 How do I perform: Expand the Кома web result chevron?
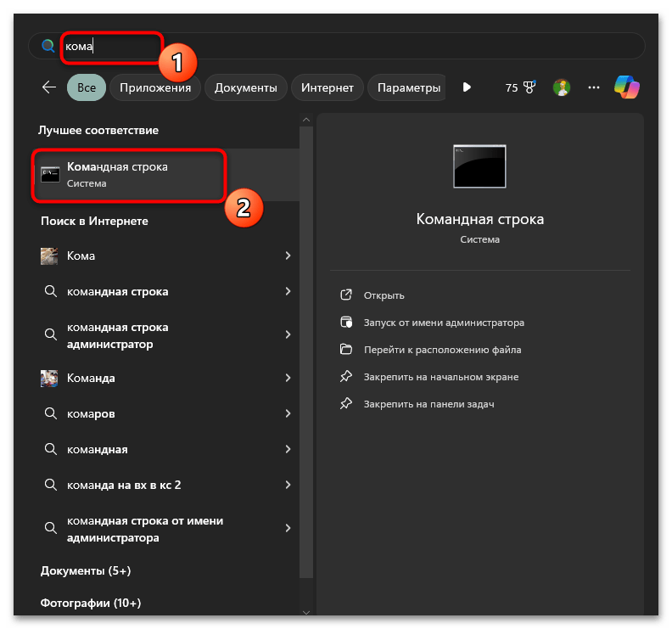[x=288, y=256]
